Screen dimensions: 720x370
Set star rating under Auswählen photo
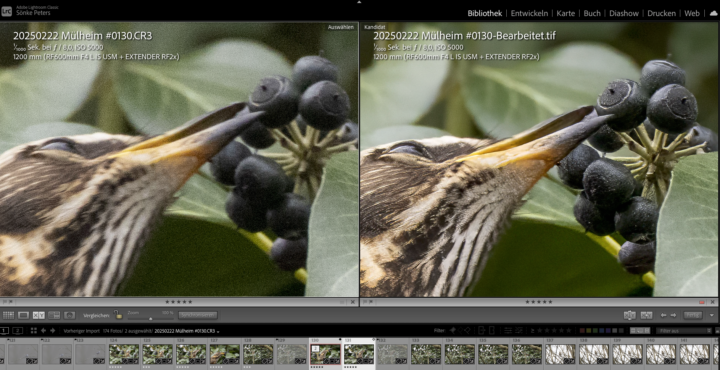[179, 302]
